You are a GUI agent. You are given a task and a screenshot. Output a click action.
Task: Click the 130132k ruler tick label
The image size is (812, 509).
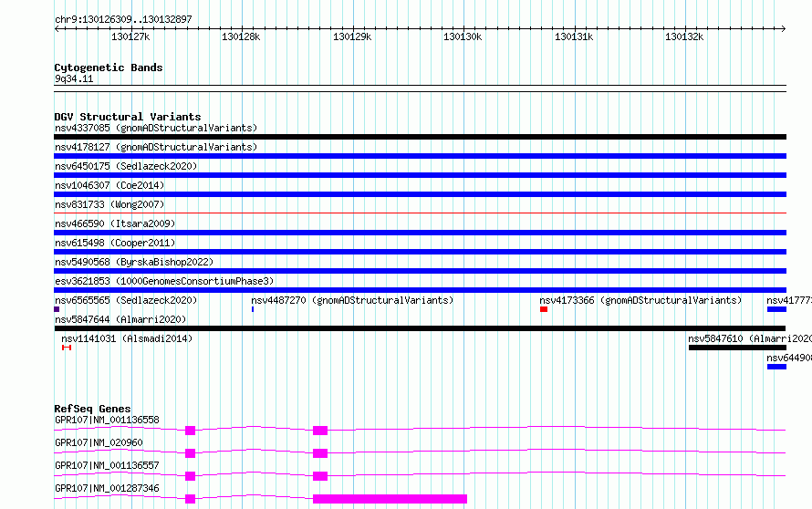click(x=684, y=36)
